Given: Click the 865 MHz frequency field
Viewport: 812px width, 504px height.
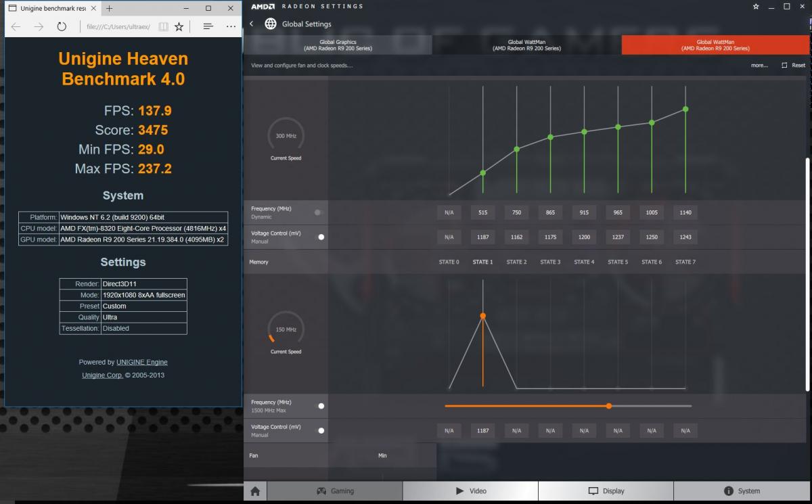Looking at the screenshot, I should click(x=550, y=212).
